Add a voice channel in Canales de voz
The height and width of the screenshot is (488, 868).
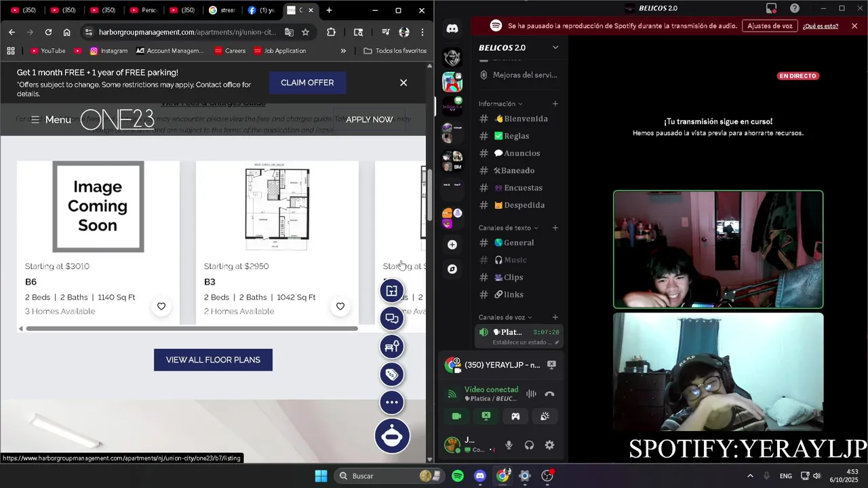(555, 317)
